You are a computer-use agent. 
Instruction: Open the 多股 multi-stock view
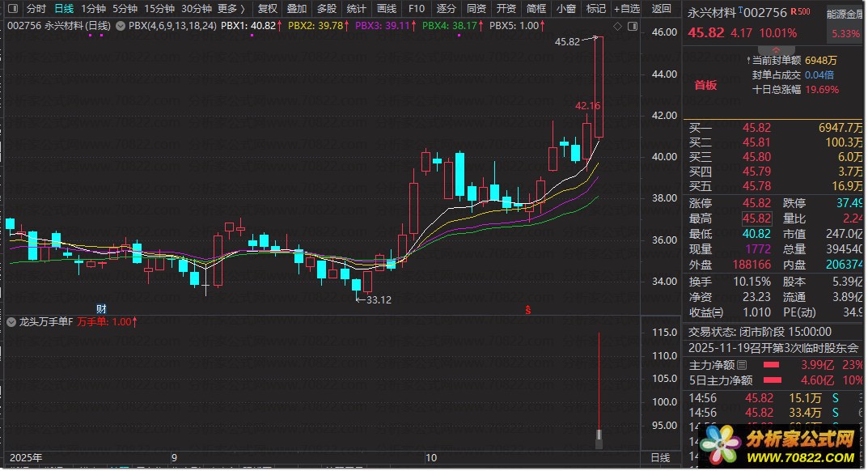(327, 8)
